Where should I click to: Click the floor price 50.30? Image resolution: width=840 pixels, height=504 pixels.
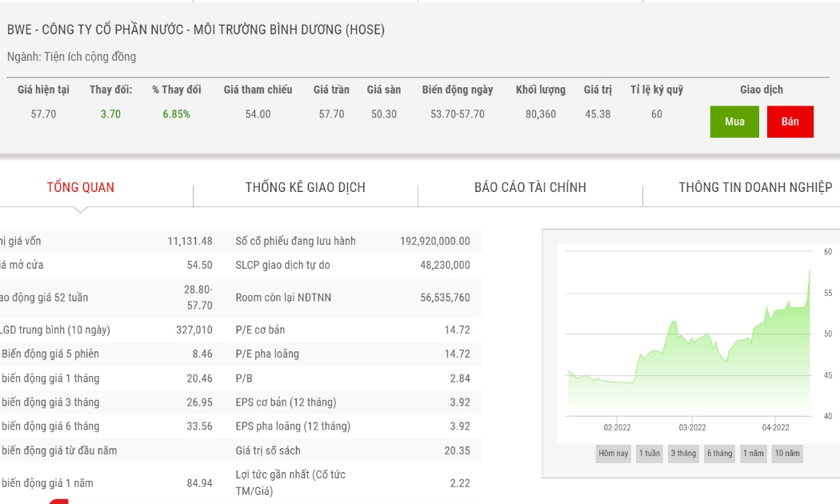point(384,114)
